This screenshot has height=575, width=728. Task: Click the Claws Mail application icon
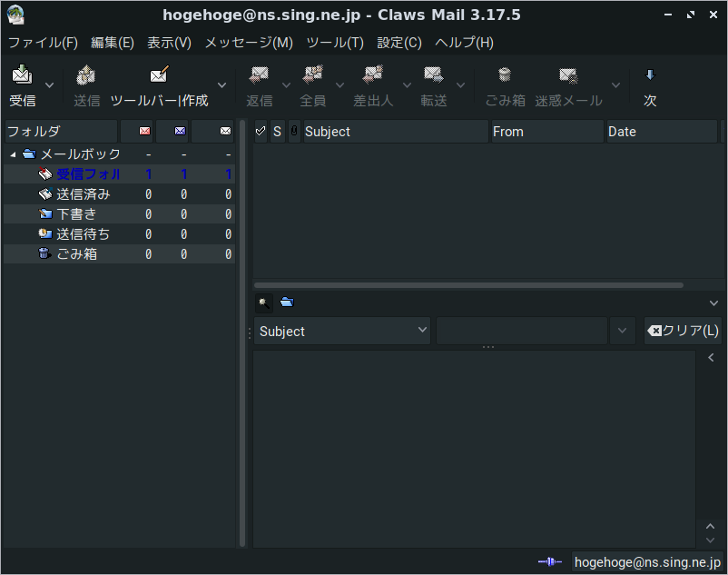[15, 15]
